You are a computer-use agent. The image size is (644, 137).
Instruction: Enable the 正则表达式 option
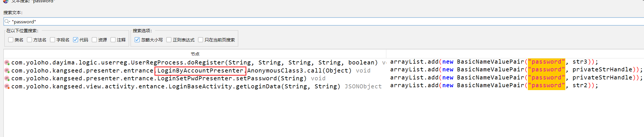coord(169,40)
